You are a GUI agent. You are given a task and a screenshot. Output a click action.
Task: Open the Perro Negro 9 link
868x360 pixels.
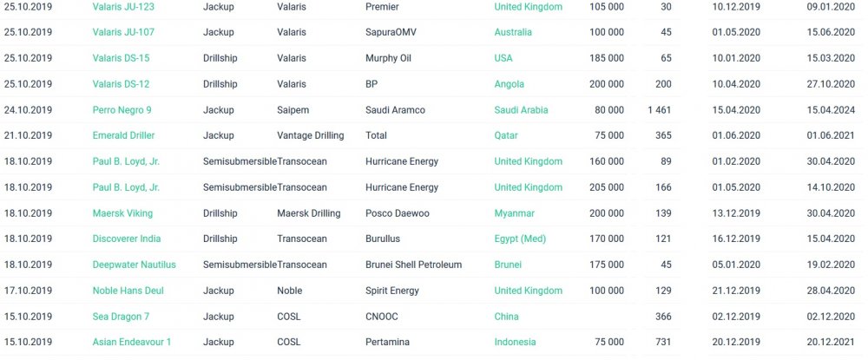(x=122, y=110)
